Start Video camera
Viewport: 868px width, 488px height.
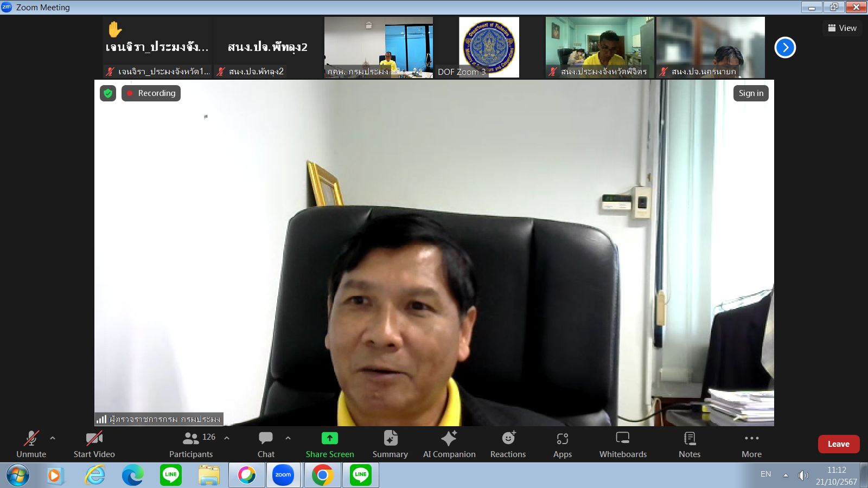click(94, 444)
